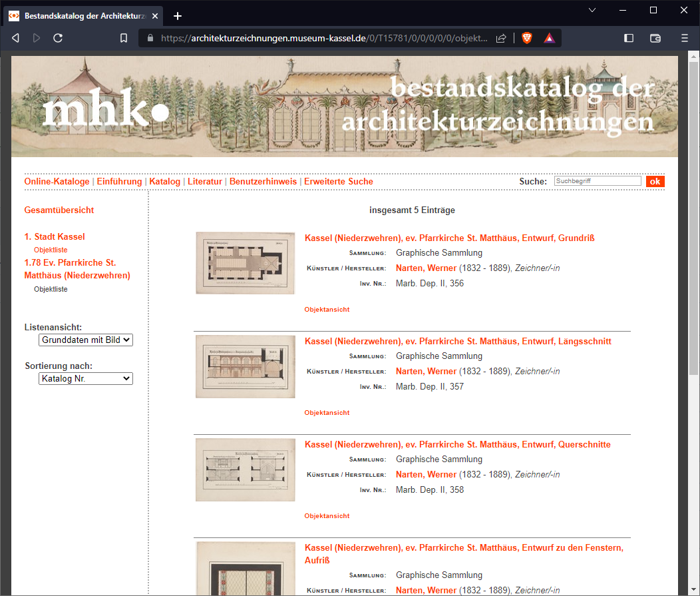700x596 pixels.
Task: Open a new browser tab
Action: [x=178, y=16]
